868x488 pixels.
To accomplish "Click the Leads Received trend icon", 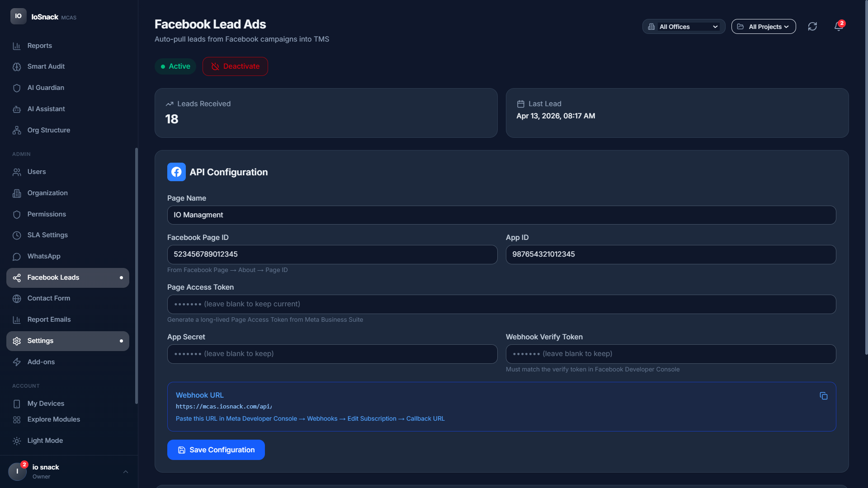I will click(170, 104).
